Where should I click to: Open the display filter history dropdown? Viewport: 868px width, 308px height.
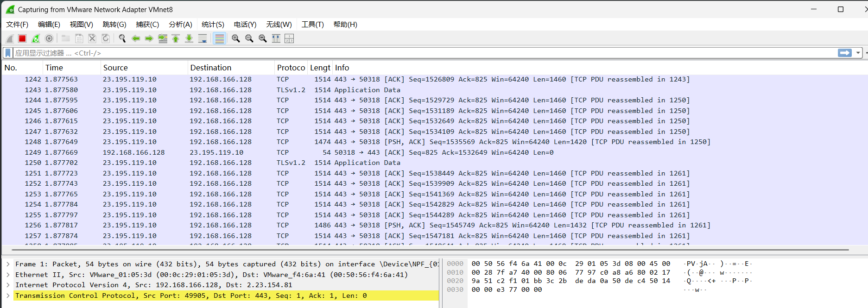pos(858,53)
